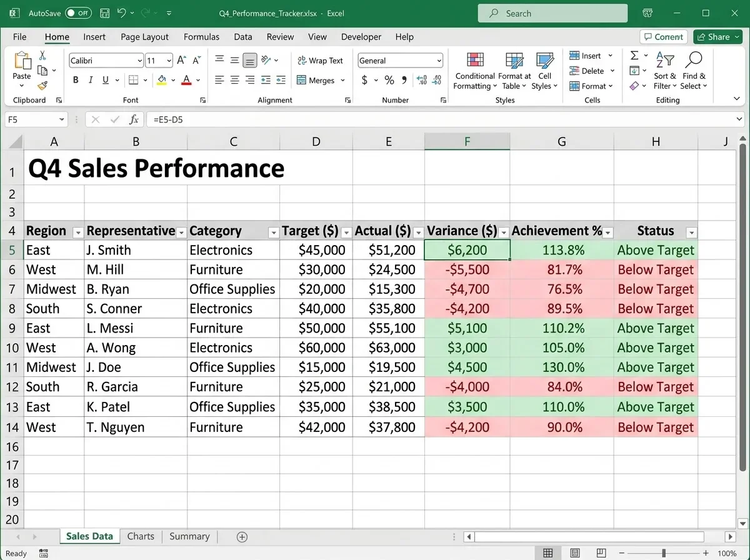
Task: Click the Decrease Indent icon
Action: coord(266,80)
